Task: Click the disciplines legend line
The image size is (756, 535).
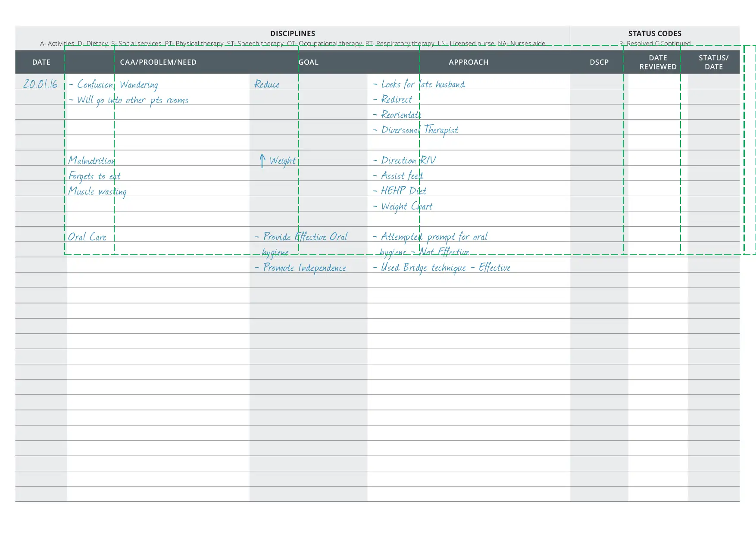Action: point(293,44)
